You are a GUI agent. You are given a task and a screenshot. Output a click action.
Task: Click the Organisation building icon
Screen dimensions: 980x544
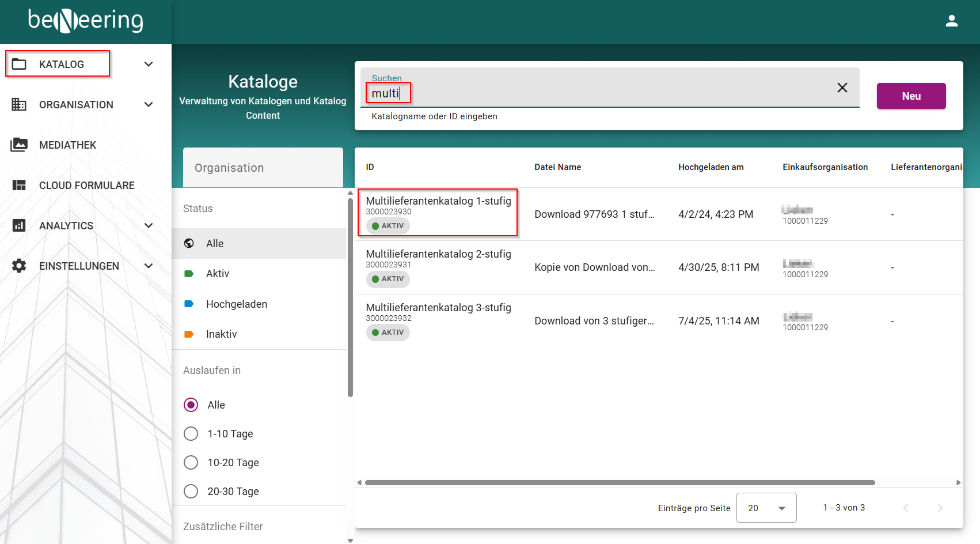(x=19, y=104)
